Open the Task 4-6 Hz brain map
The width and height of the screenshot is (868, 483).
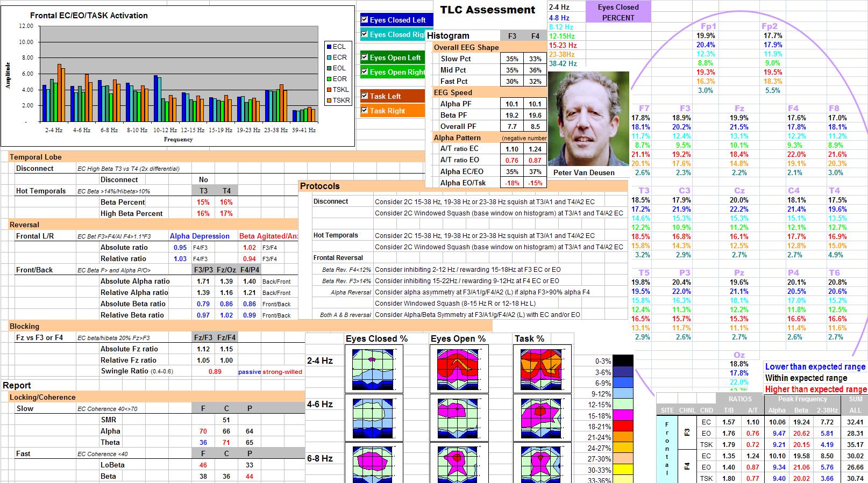click(x=542, y=417)
